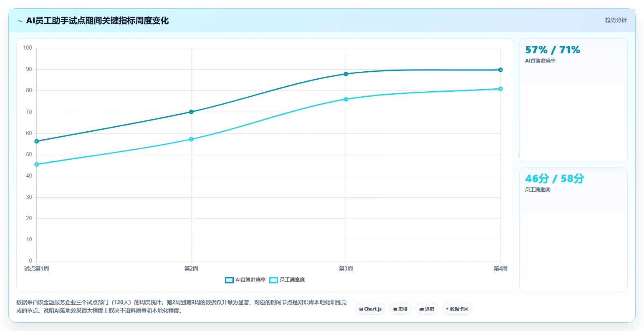
Task: Toggle the 员工满意度 legend swatch
Action: 273,280
